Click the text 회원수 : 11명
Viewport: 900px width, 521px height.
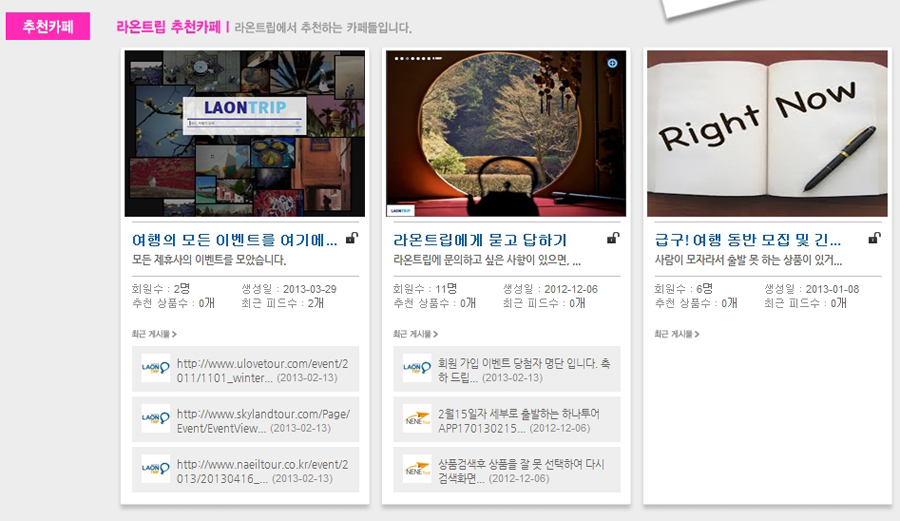pos(425,289)
